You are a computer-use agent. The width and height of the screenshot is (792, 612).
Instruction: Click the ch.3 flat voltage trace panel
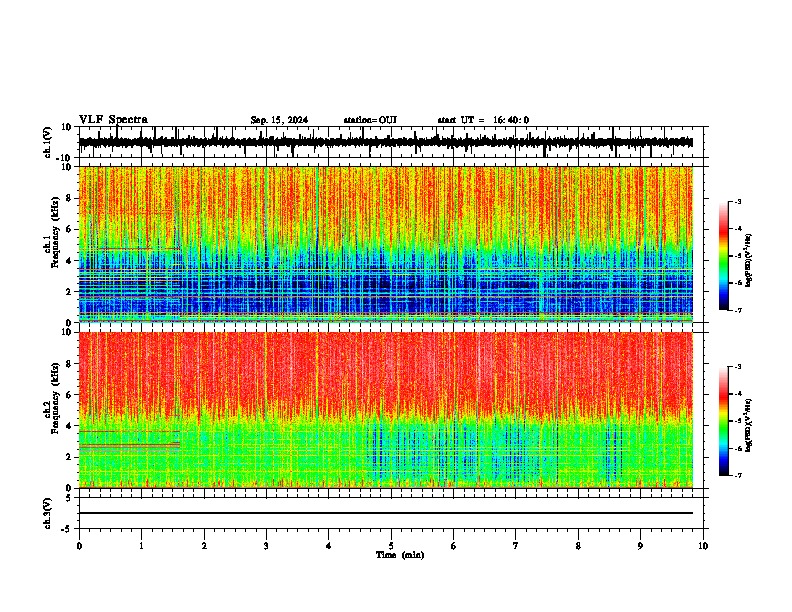tap(391, 513)
